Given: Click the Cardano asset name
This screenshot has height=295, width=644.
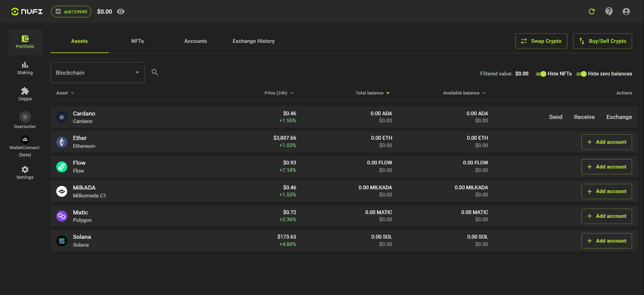Looking at the screenshot, I should (84, 114).
